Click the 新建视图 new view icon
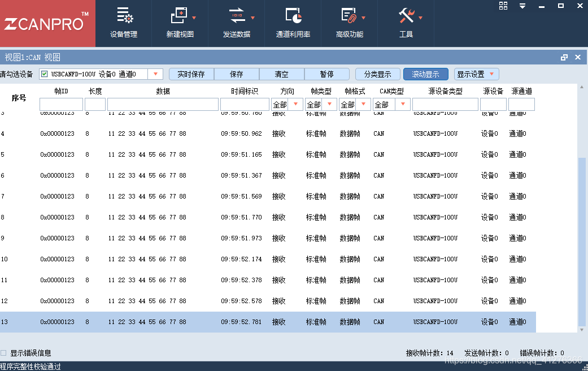This screenshot has height=371, width=588. click(x=180, y=23)
